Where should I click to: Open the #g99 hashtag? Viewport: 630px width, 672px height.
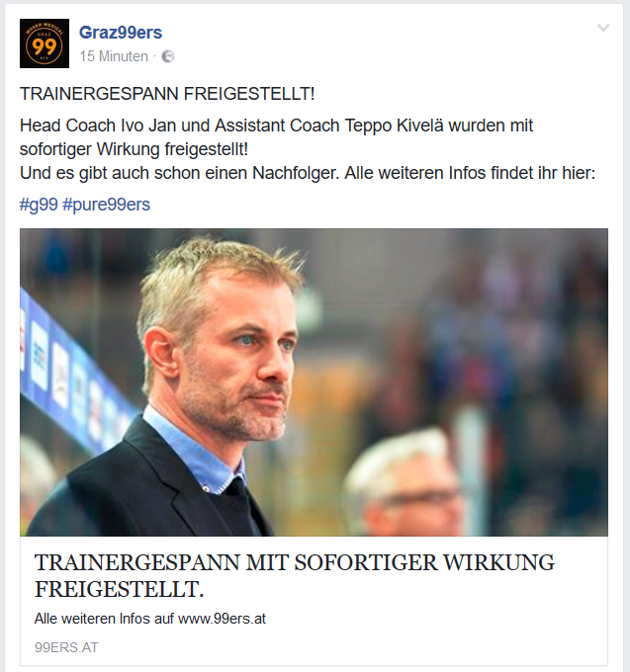[x=39, y=205]
